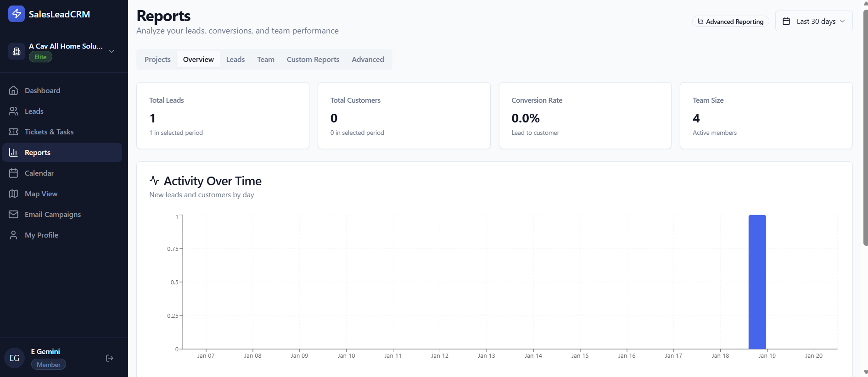
Task: Click the Activity Over Time pulse icon
Action: pyautogui.click(x=154, y=180)
